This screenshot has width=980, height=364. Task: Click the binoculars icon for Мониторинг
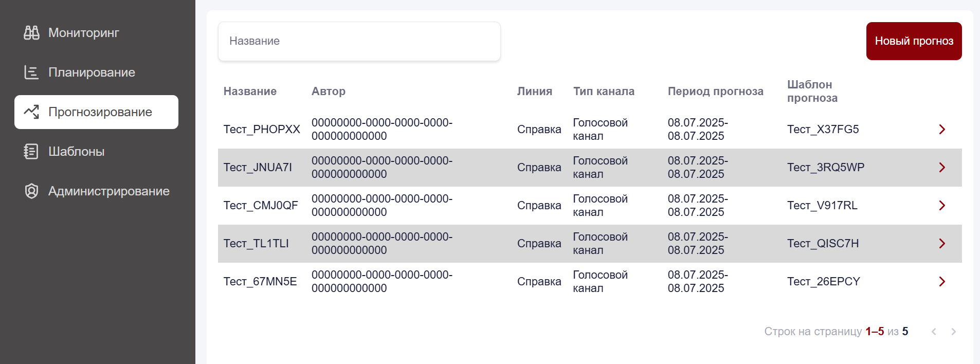coord(31,33)
